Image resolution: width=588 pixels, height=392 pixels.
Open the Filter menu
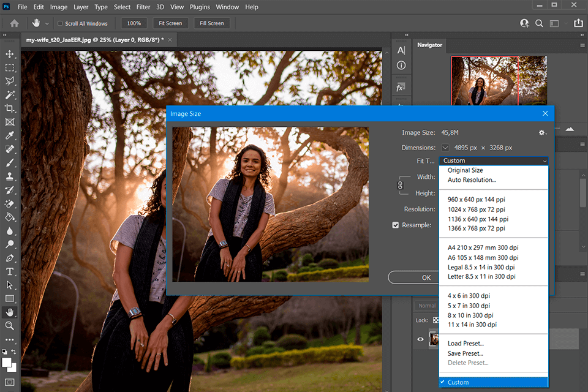(143, 7)
